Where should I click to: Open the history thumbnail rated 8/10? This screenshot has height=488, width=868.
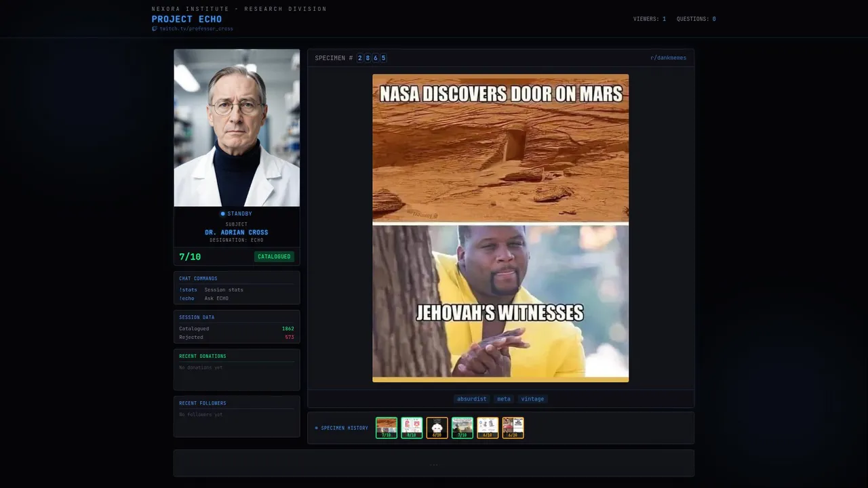[412, 428]
